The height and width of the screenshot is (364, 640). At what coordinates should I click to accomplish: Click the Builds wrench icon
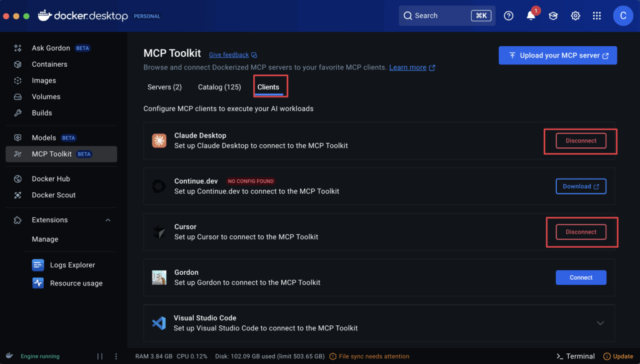[17, 113]
